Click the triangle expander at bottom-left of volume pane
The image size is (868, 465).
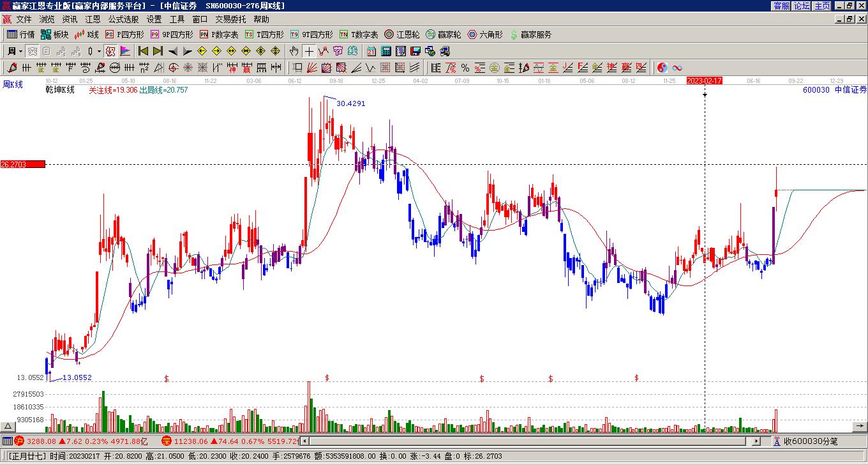click(8, 426)
